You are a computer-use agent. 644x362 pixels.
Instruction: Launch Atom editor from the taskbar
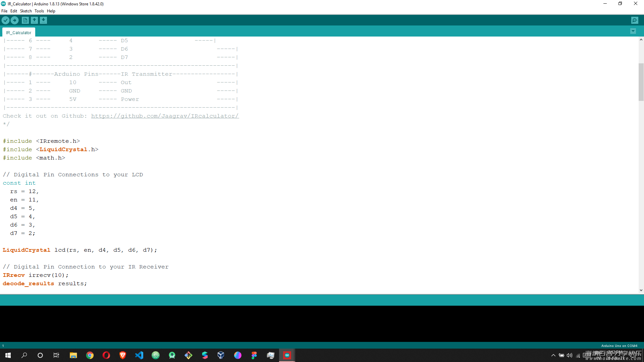[156, 355]
